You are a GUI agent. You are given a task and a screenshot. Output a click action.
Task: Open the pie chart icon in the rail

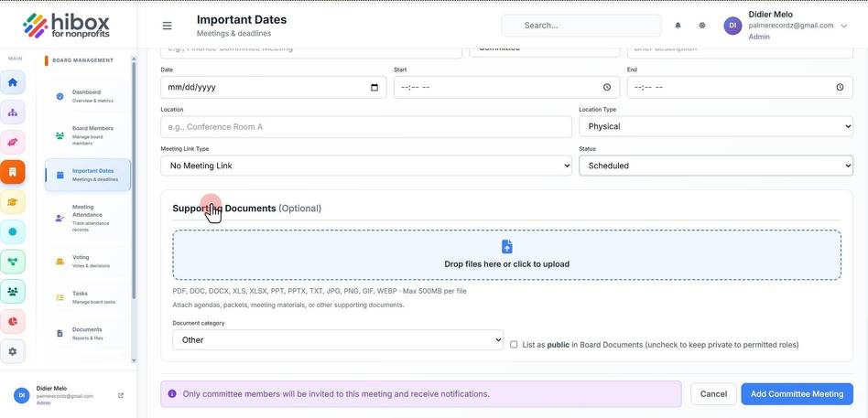13,321
